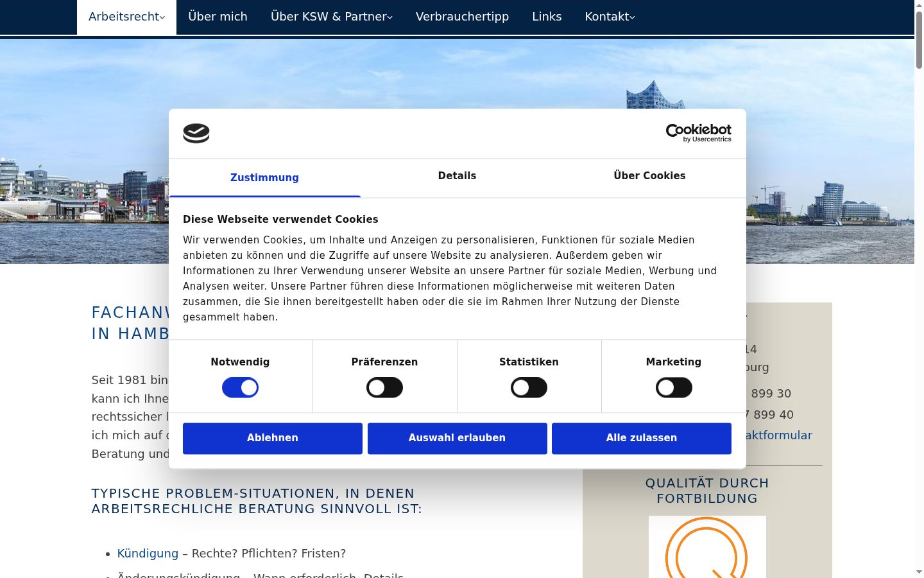Toggle the Notwendig cookie switch
The width and height of the screenshot is (924, 578).
240,388
